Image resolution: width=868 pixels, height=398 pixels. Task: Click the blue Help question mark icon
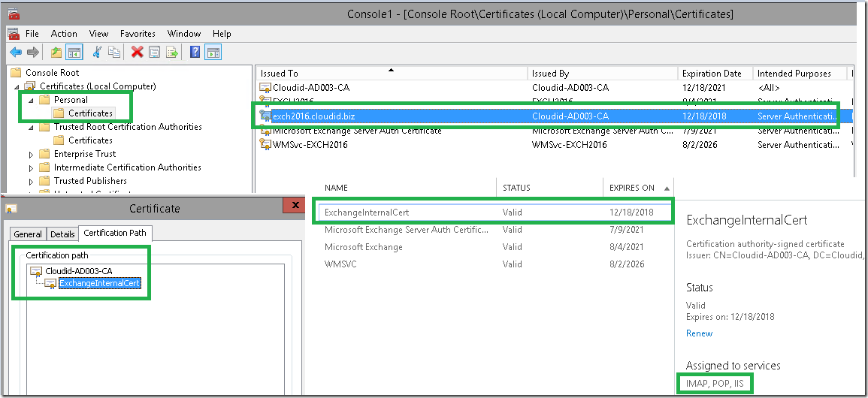[x=195, y=53]
